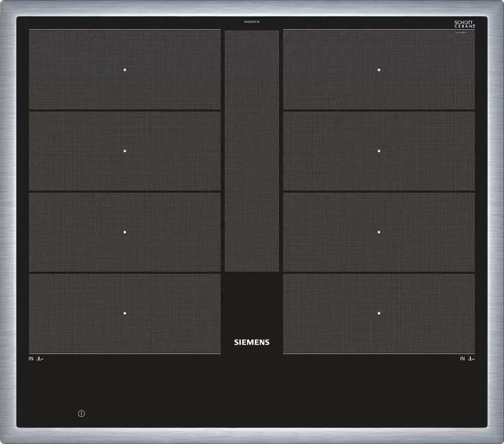
Task: Click the right "IN" label
Action: (x=462, y=359)
